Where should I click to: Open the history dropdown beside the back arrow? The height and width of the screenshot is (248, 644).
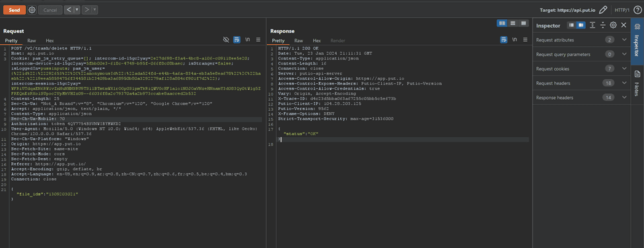tap(77, 9)
